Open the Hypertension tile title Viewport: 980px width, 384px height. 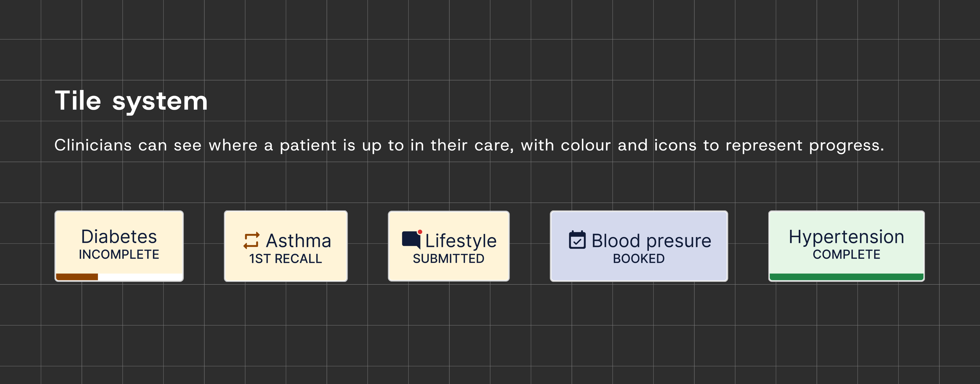[846, 237]
